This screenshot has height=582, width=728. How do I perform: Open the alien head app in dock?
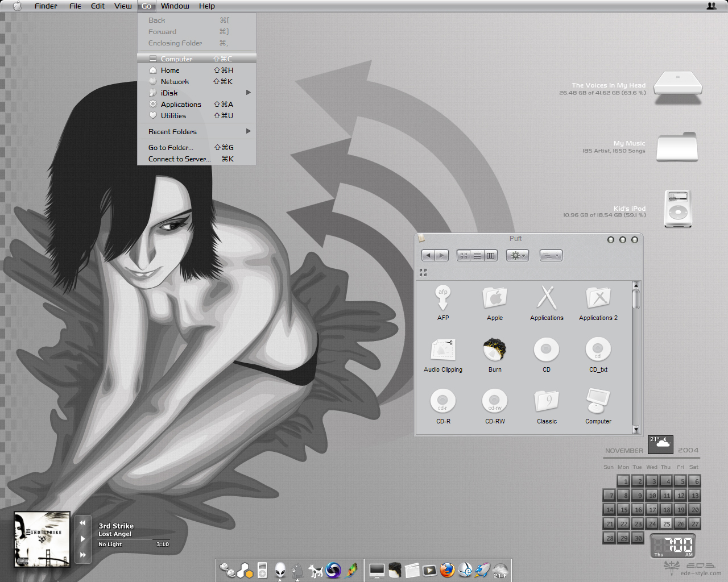280,569
